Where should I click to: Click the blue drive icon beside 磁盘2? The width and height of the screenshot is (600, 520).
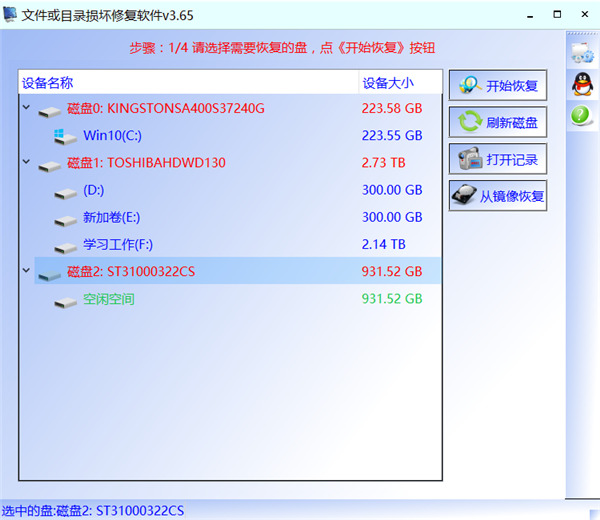[x=50, y=275]
